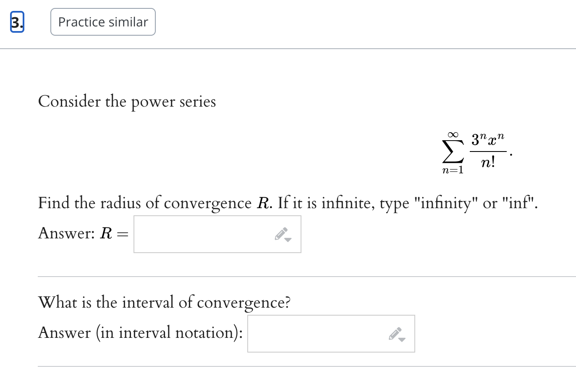Open the small arrow under interval field pencil
Screen dimensions: 576x392
tap(401, 340)
